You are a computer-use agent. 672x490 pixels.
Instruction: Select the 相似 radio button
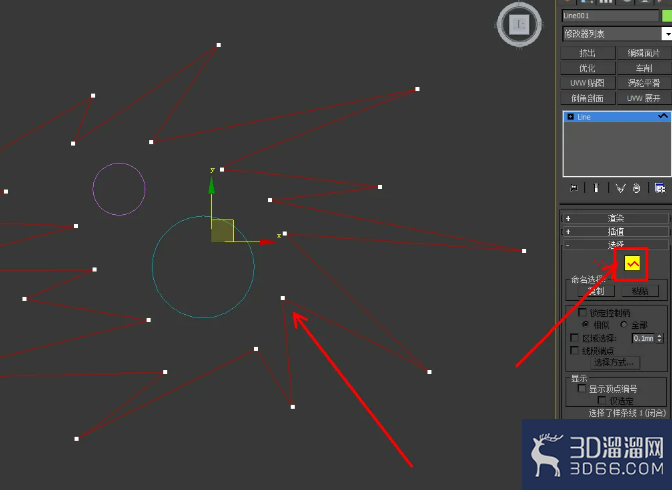tap(585, 324)
